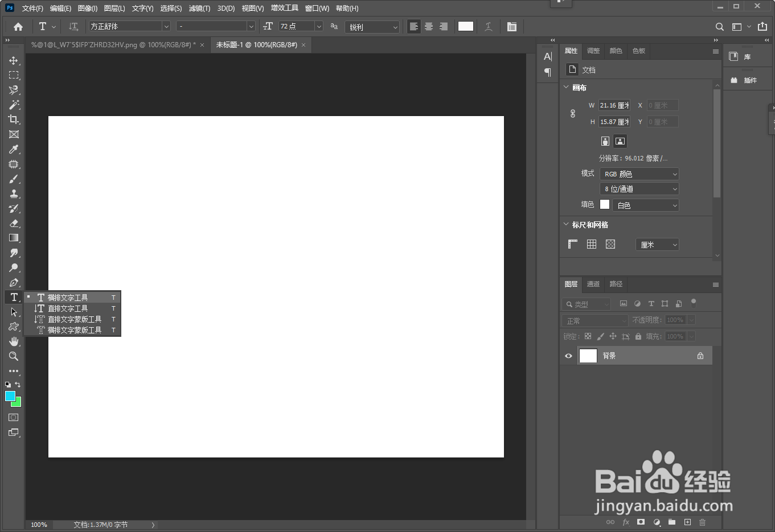The image size is (775, 532).
Task: Open the 方正舒体 font family dropdown
Action: pos(166,26)
